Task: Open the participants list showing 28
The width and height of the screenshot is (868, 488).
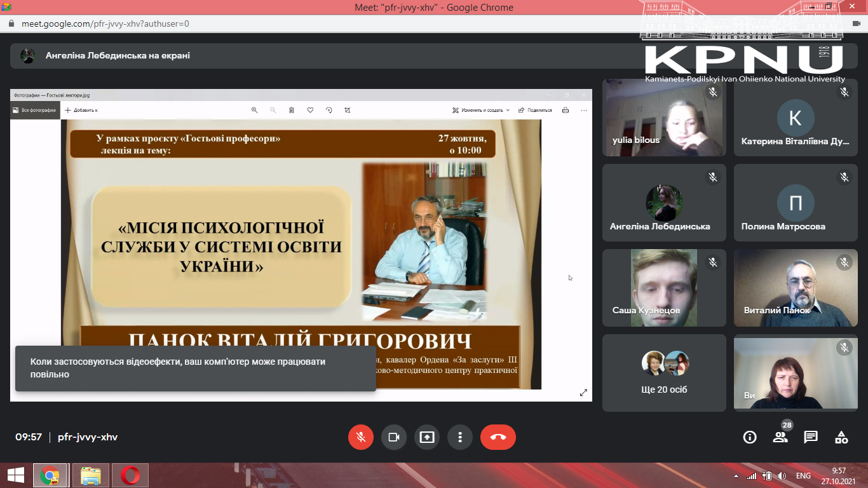Action: tap(780, 437)
